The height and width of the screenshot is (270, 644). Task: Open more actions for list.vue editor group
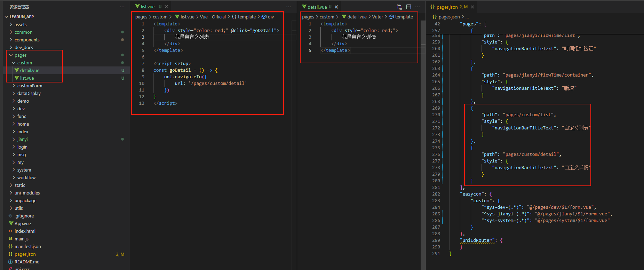pyautogui.click(x=288, y=7)
